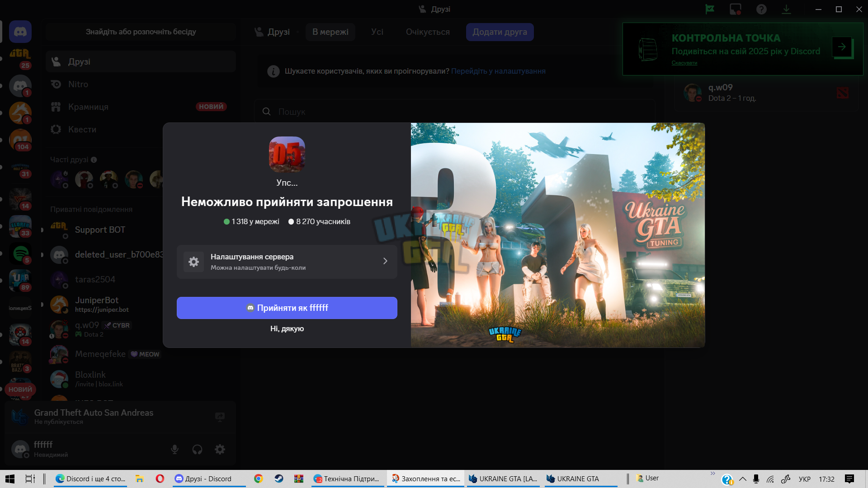Switch to Очікується tab

[x=428, y=32]
